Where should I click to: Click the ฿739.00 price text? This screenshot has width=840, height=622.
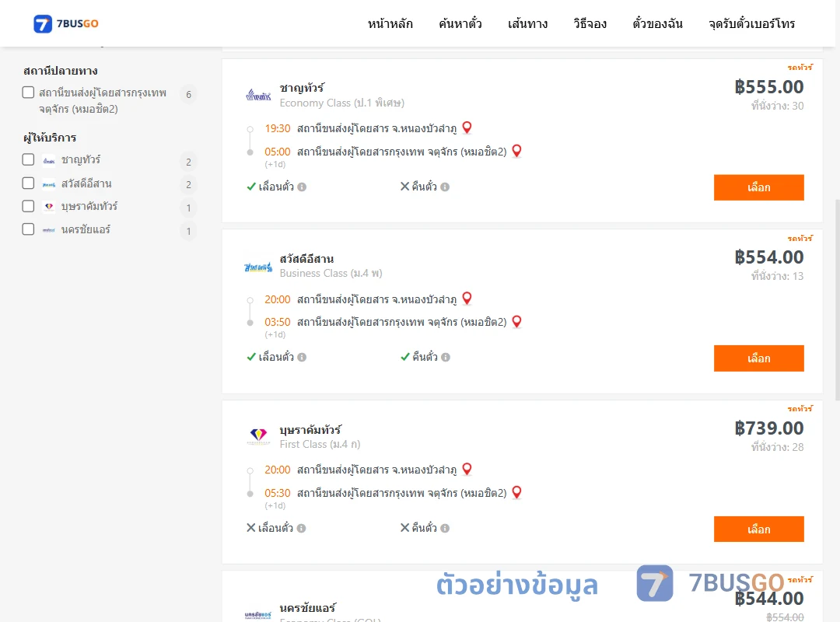768,428
